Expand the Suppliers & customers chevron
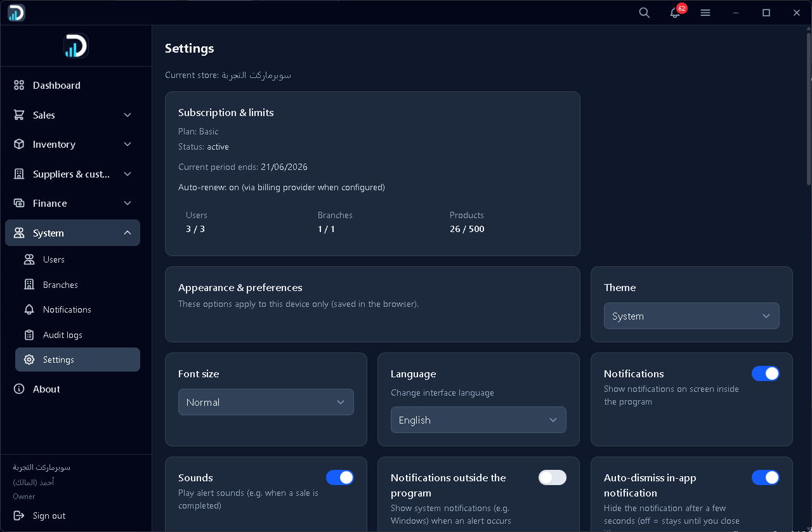 coord(128,174)
